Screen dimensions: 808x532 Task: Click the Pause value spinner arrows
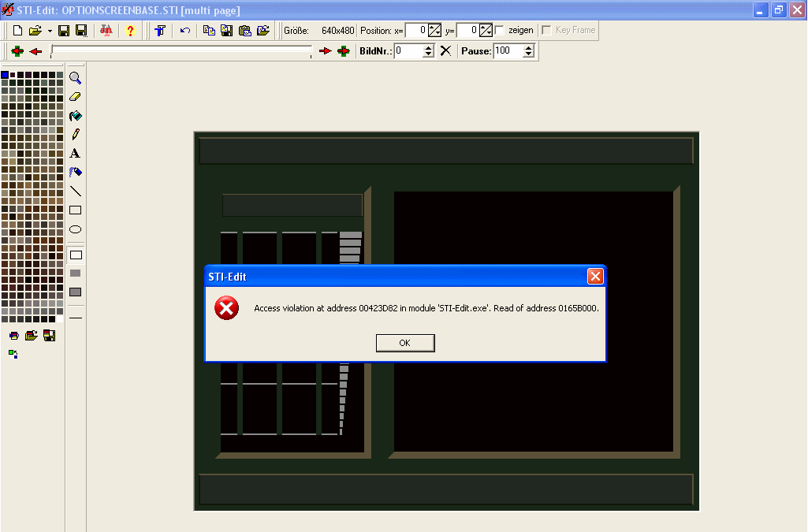pyautogui.click(x=528, y=51)
